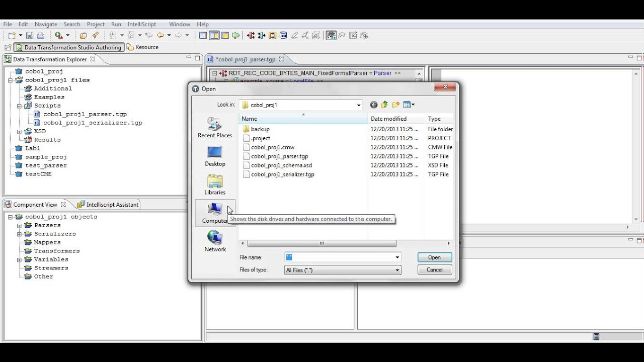
Task: Open the New wizard dropdown arrow in the toolbar
Action: (x=21, y=35)
